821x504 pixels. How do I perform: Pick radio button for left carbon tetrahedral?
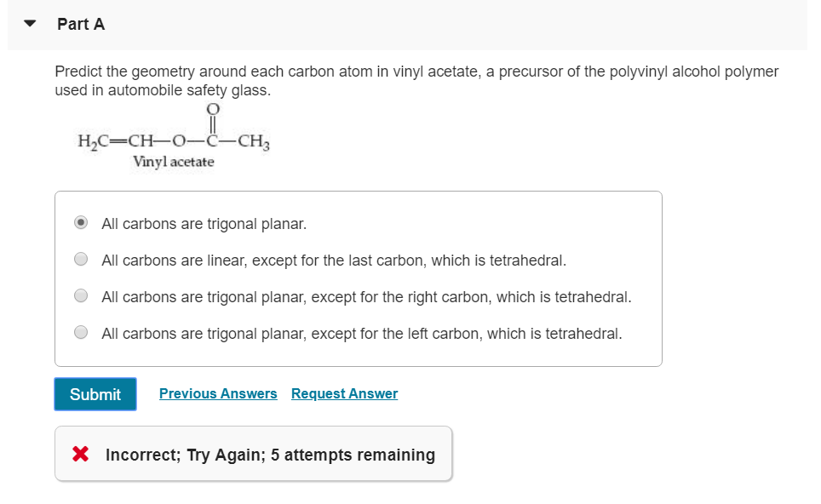(81, 333)
